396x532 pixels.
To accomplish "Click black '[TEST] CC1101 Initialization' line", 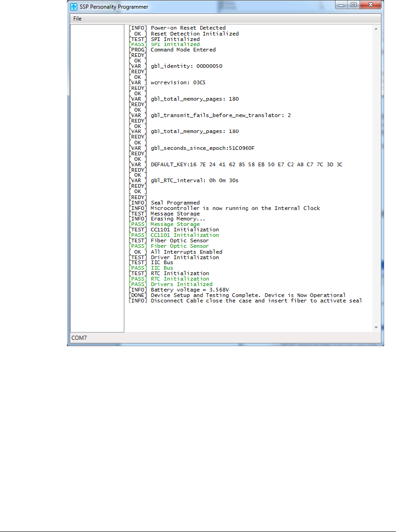I will pos(173,230).
